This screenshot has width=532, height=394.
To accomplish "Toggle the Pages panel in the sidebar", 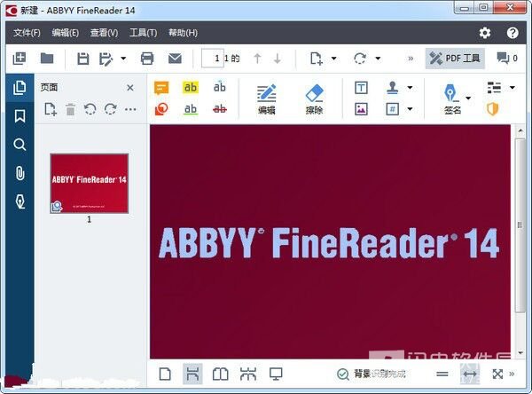I will (20, 88).
